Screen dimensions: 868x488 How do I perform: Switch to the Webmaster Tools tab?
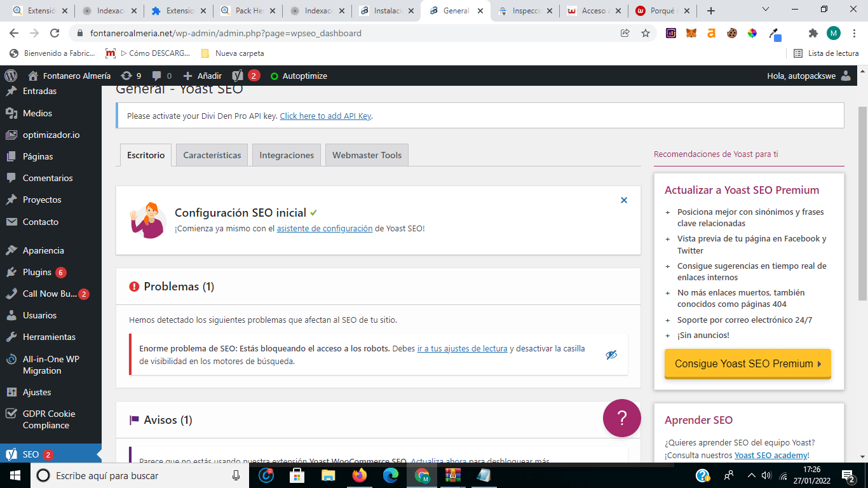point(367,155)
